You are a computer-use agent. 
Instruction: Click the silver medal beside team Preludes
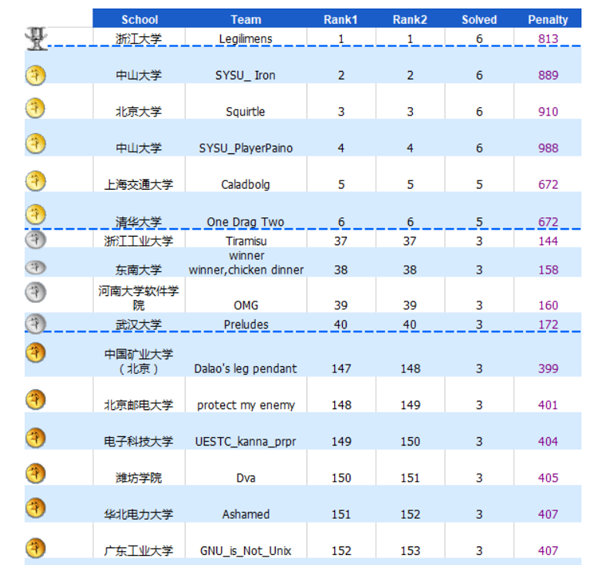pos(36,322)
